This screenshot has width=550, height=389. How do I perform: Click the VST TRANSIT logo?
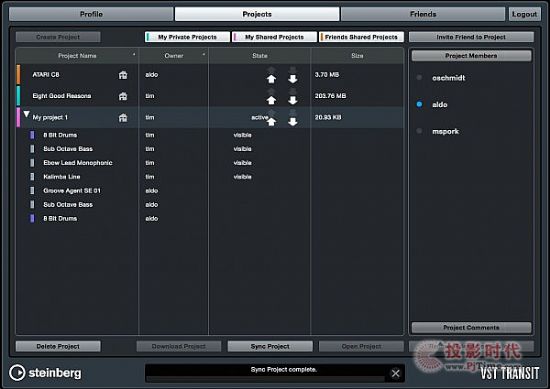pos(509,373)
